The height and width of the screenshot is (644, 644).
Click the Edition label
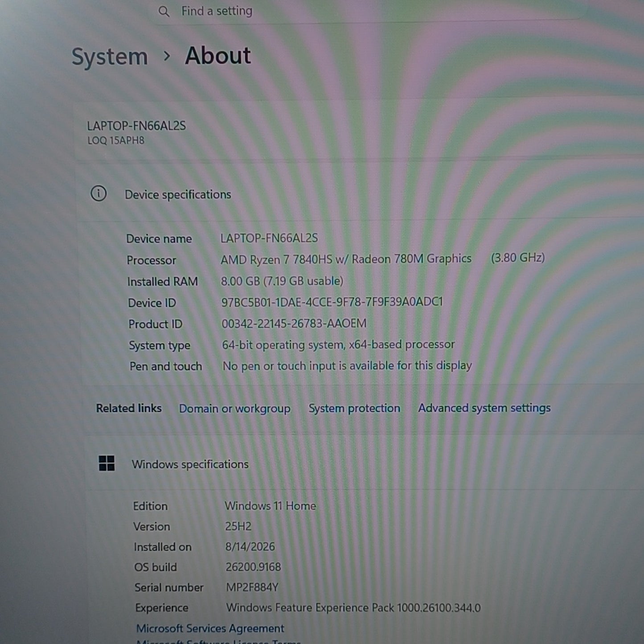[150, 506]
